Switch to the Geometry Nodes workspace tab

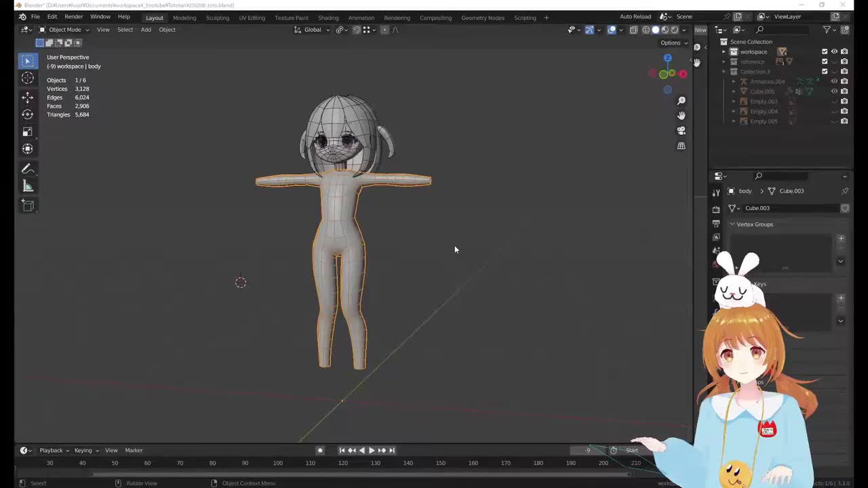click(x=483, y=18)
